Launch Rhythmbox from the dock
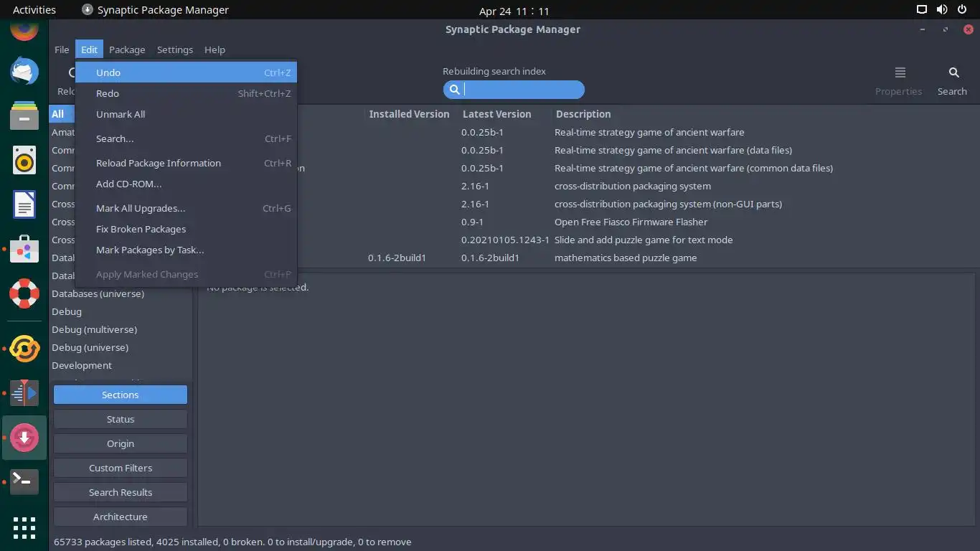Image resolution: width=980 pixels, height=551 pixels. pyautogui.click(x=24, y=161)
